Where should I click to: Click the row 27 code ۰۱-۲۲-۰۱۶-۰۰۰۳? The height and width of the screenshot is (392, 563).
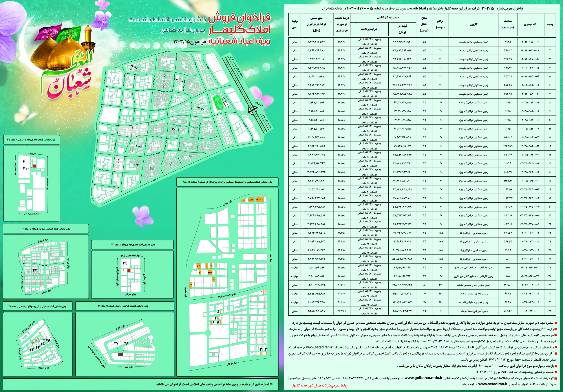(x=530, y=268)
